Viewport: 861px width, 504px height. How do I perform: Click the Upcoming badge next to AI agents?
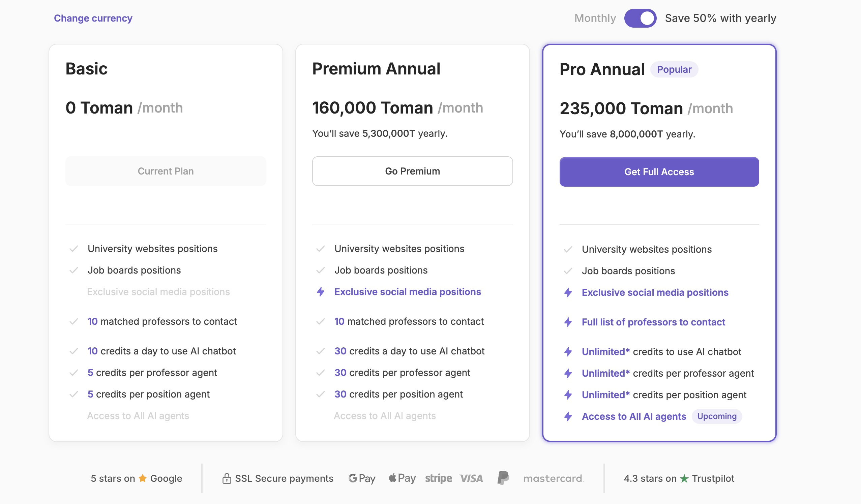coord(716,416)
